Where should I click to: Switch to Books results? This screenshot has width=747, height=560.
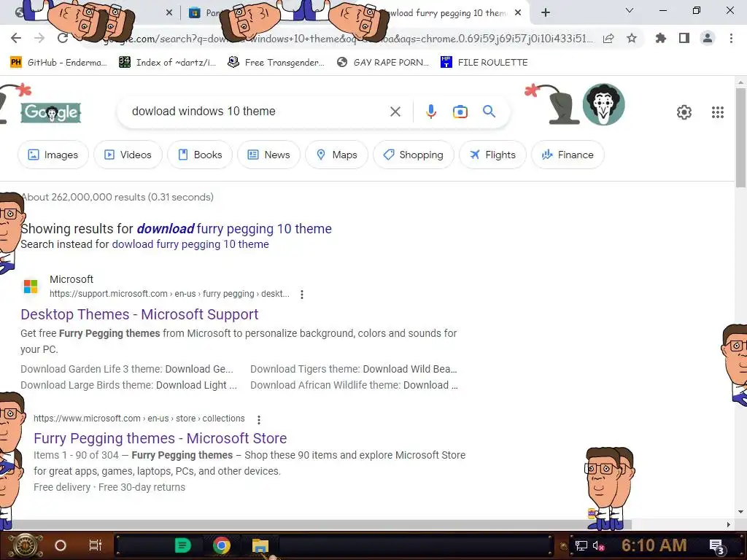point(200,155)
